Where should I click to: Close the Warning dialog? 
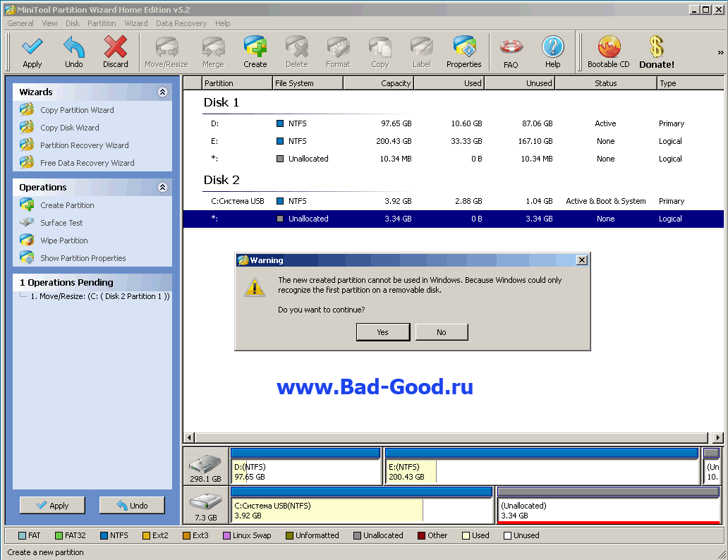click(x=582, y=260)
